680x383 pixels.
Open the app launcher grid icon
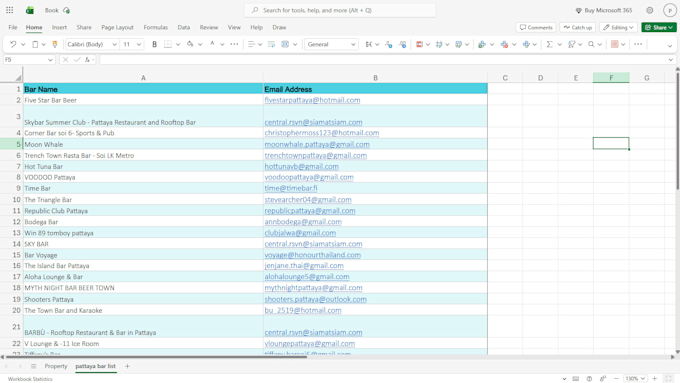(10, 10)
